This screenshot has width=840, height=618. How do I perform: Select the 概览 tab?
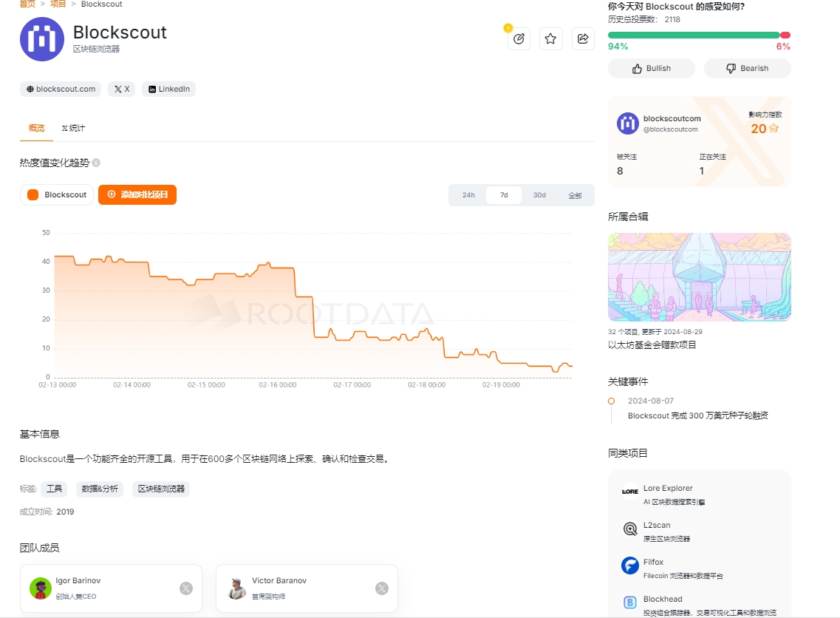pyautogui.click(x=36, y=128)
